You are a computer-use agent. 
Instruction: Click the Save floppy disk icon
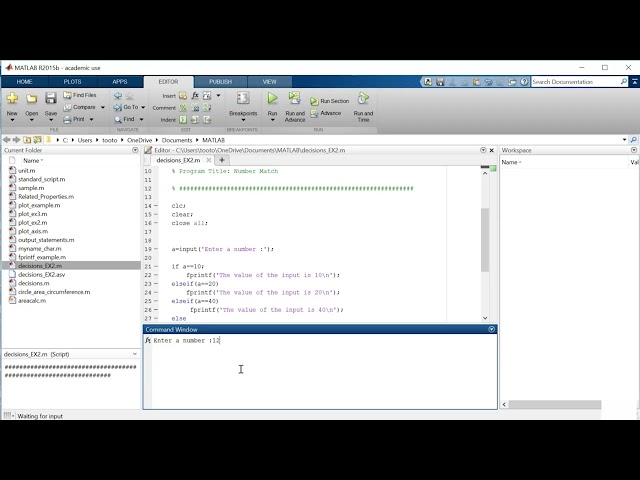tap(51, 98)
